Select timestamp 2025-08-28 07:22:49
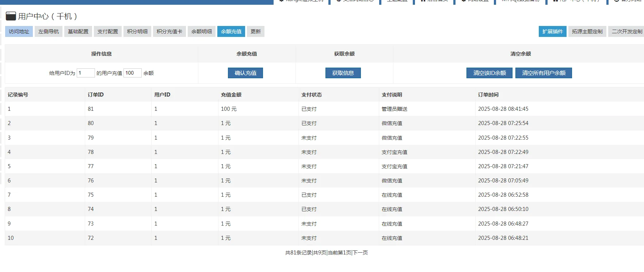This screenshot has height=272, width=644. 503,152
